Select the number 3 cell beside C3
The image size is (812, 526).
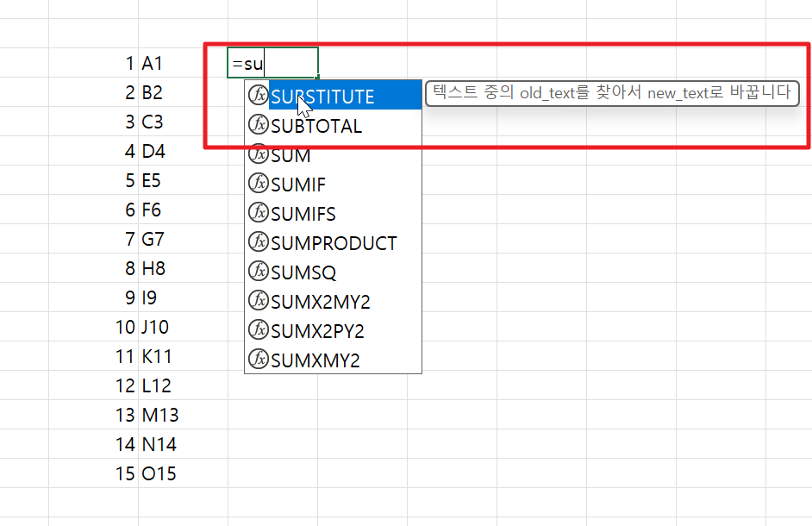[x=94, y=122]
